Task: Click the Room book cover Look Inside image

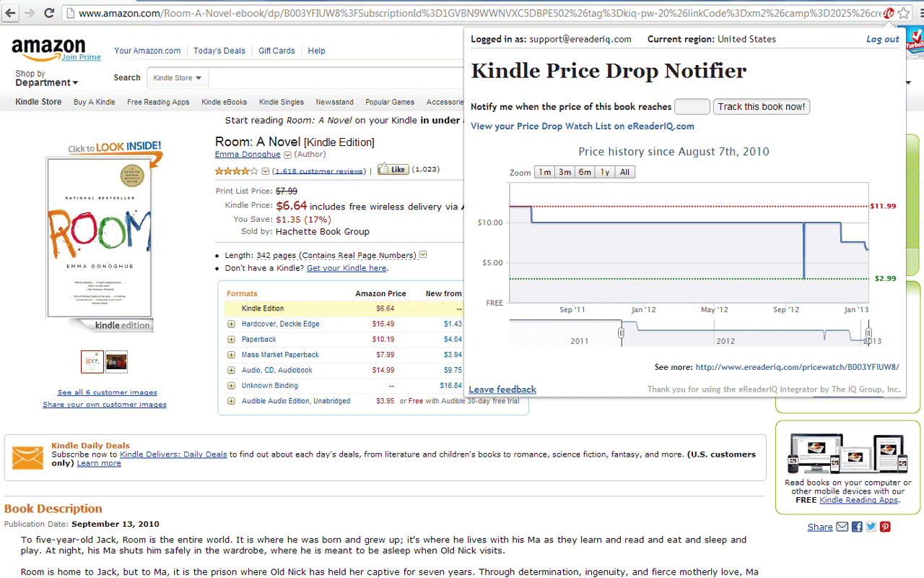Action: coord(100,237)
